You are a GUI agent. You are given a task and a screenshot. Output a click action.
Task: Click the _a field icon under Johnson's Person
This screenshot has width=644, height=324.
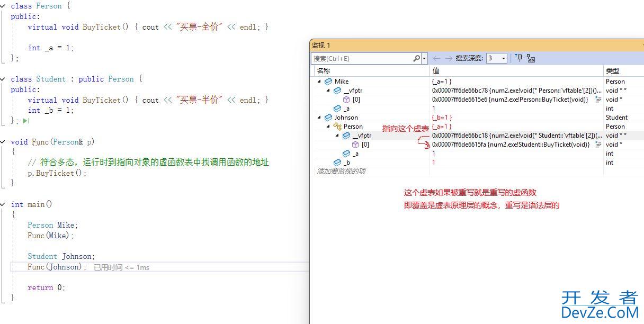[x=346, y=154]
